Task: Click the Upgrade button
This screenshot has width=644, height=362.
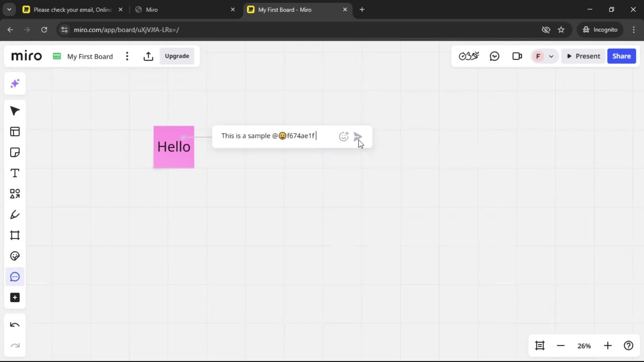Action: pyautogui.click(x=177, y=56)
